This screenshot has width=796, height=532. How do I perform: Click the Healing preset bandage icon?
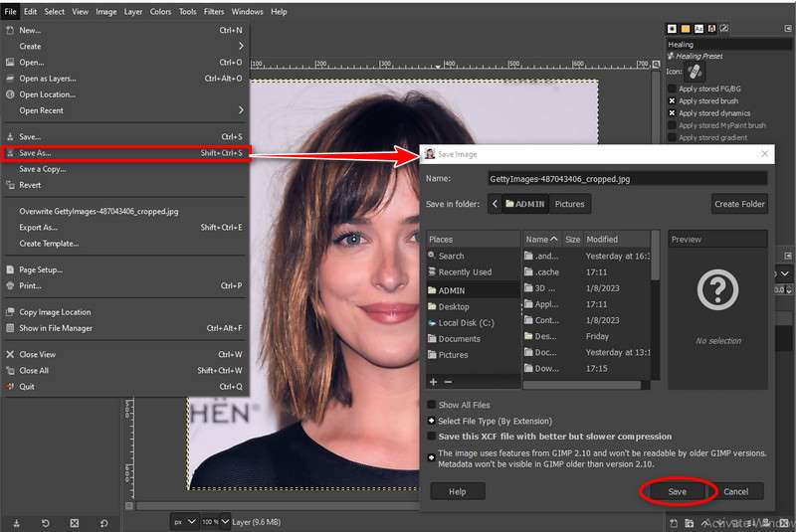coord(695,72)
